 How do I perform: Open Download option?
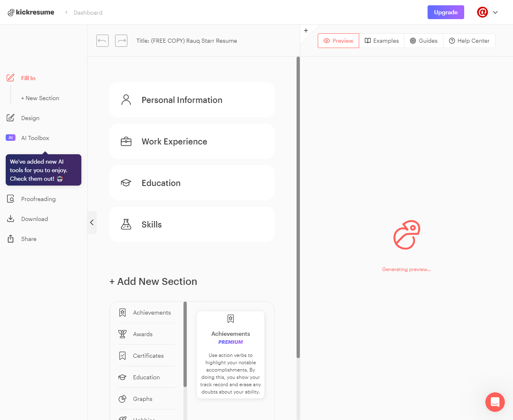pyautogui.click(x=35, y=219)
